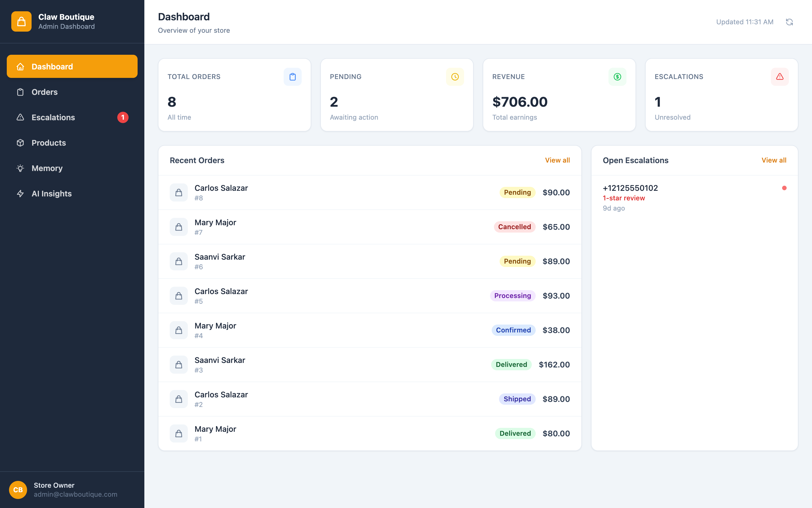Click View all in Open Escalations
812x508 pixels.
pyautogui.click(x=774, y=160)
